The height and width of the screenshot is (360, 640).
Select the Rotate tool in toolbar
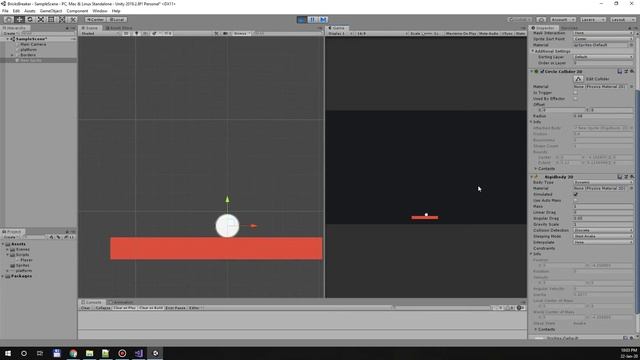(30, 19)
